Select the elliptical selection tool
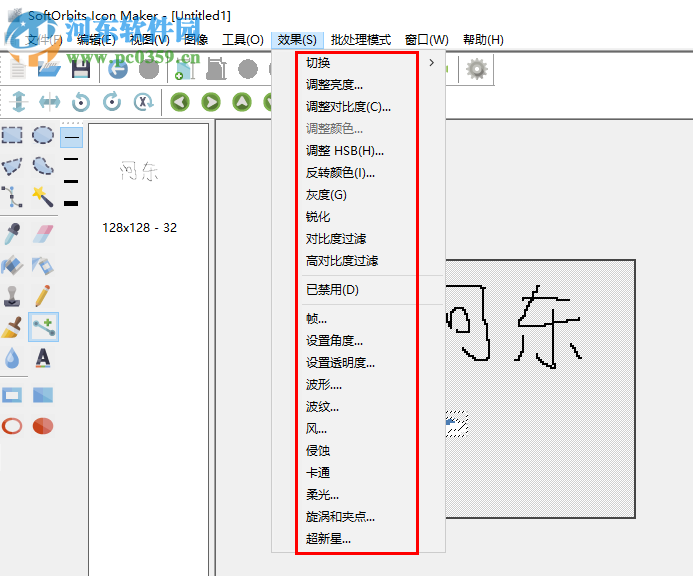 click(43, 135)
